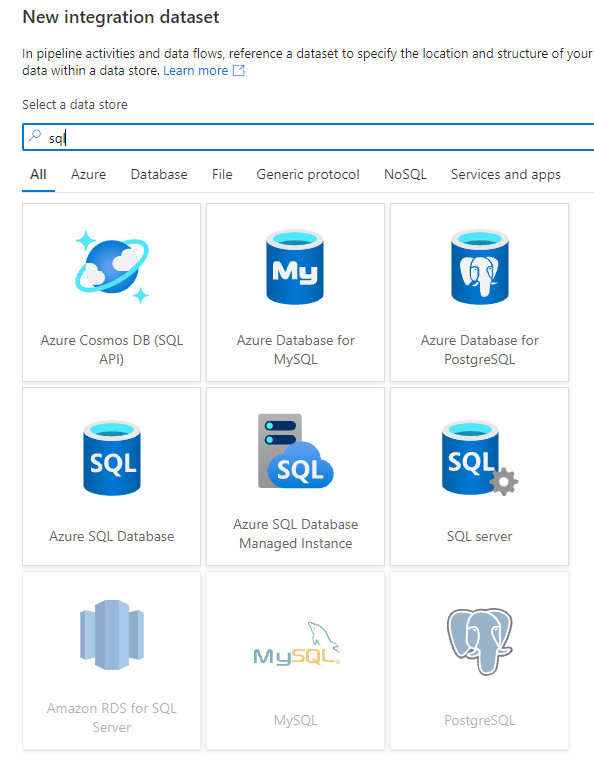Click the Azure Database for PostgreSQL label
594x778 pixels.
click(479, 350)
